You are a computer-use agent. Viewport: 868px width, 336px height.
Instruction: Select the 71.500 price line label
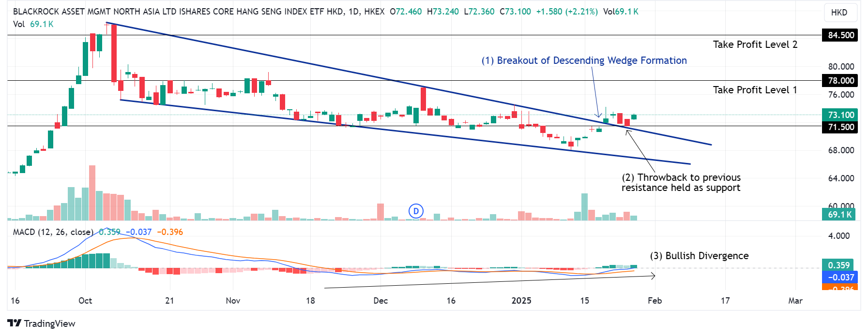(840, 127)
